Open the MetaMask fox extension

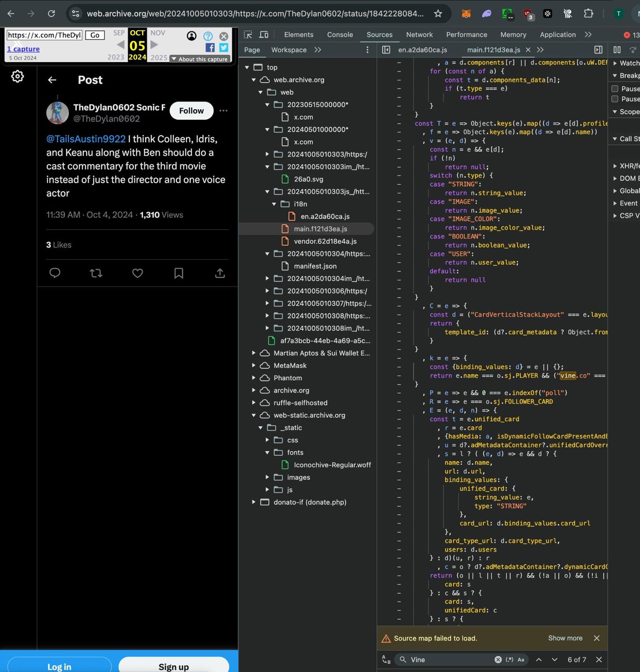pos(466,13)
